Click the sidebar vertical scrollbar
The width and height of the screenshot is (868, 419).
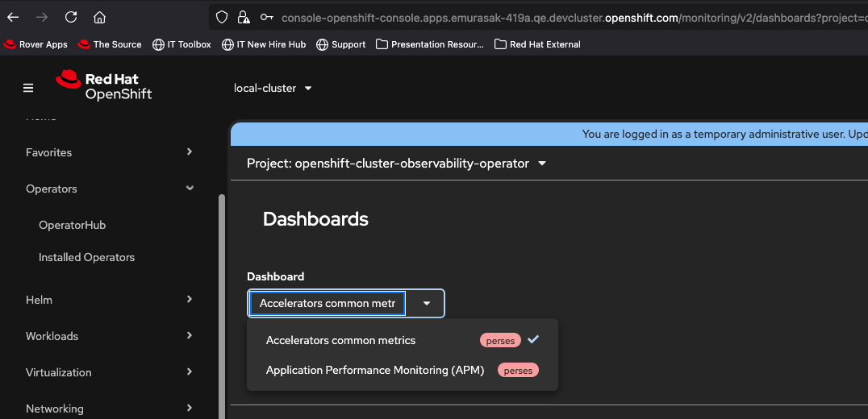tap(222, 306)
